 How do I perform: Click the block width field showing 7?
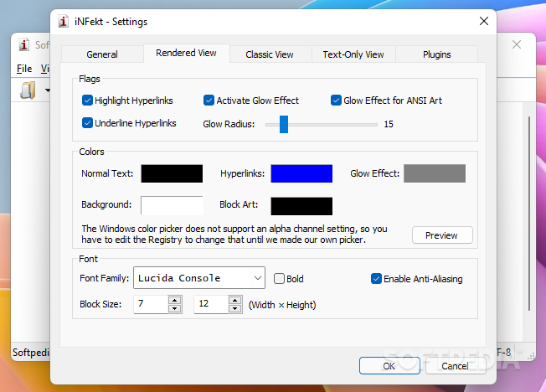click(x=151, y=304)
